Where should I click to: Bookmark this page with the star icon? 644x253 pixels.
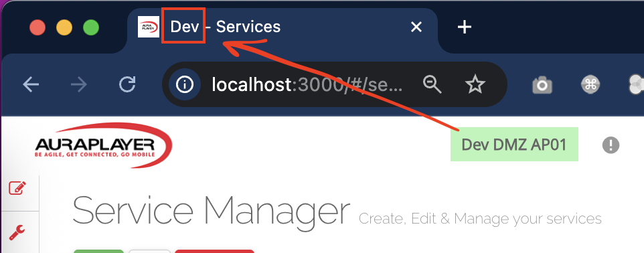(x=475, y=84)
